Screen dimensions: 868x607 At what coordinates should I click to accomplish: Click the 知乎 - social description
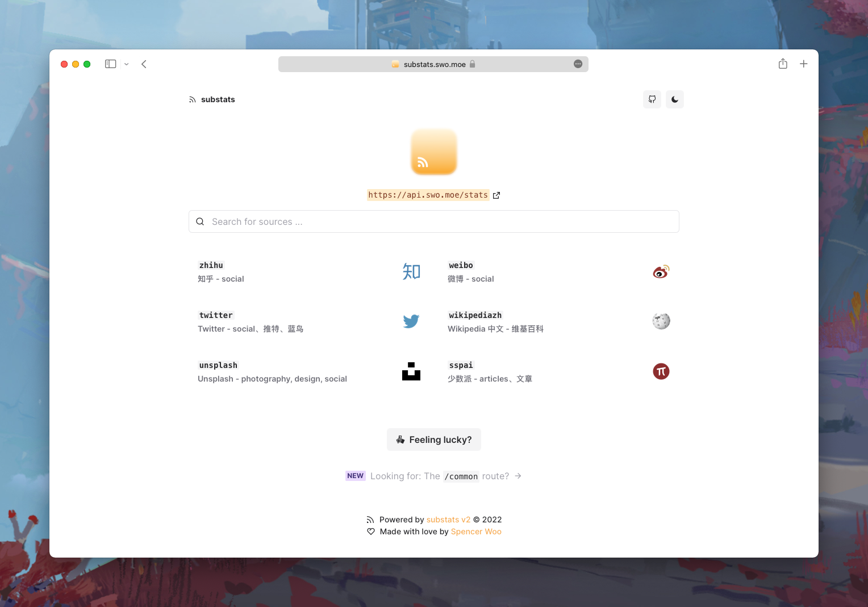221,279
